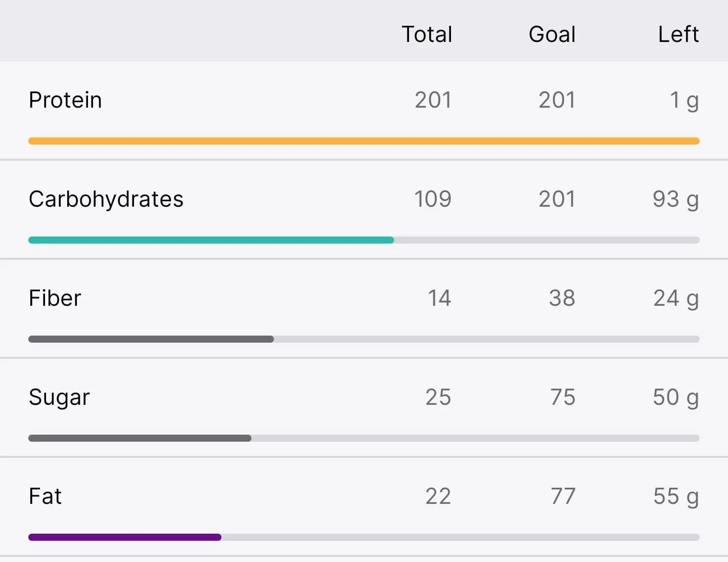This screenshot has height=562, width=728.
Task: Click Protein goal value 201
Action: [x=557, y=100]
